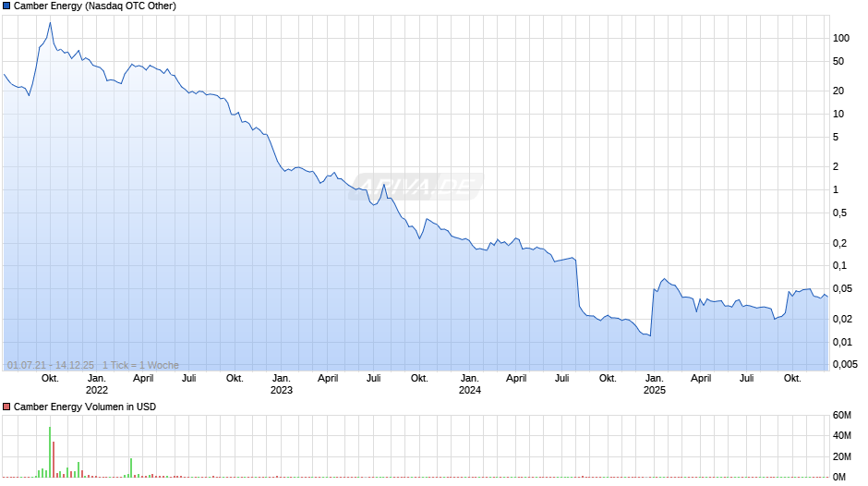This screenshot has height=486, width=868.
Task: Click the price axis label '0,02'
Action: [842, 319]
